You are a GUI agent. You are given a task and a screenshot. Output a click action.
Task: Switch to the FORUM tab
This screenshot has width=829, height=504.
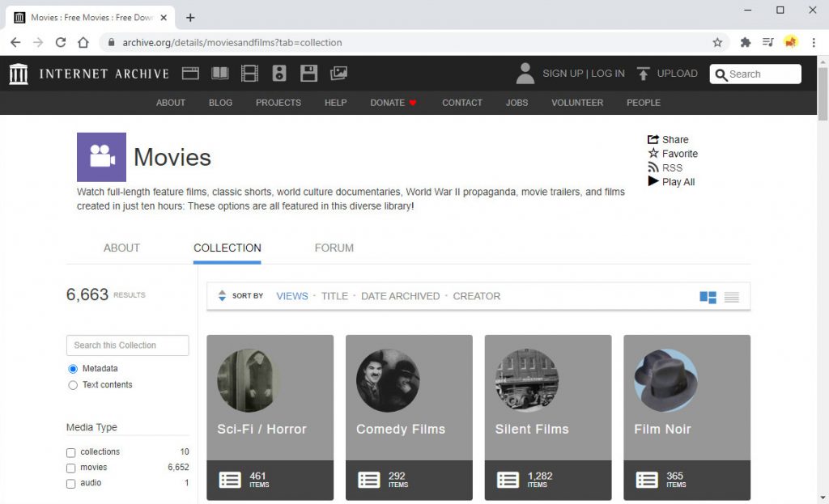[x=334, y=248]
